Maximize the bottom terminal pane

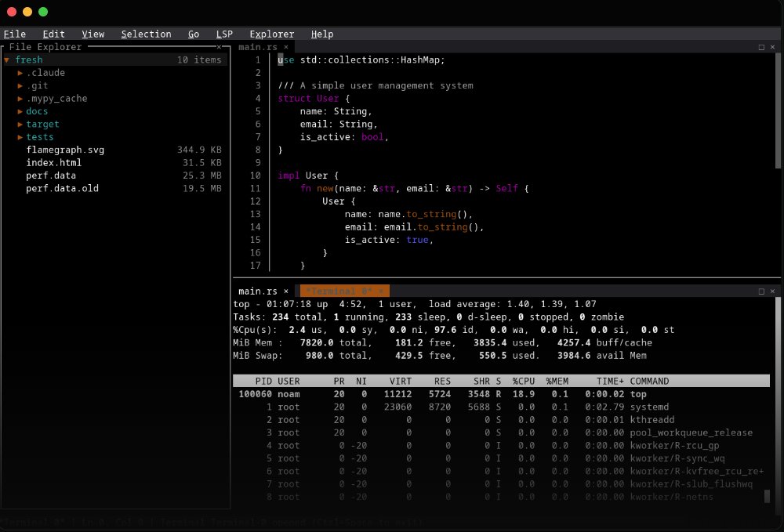pyautogui.click(x=761, y=291)
